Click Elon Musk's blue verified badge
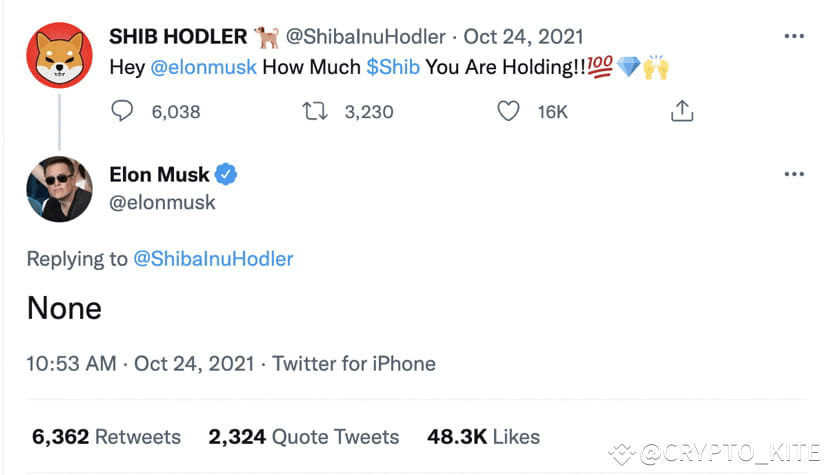The width and height of the screenshot is (828, 475). click(228, 175)
